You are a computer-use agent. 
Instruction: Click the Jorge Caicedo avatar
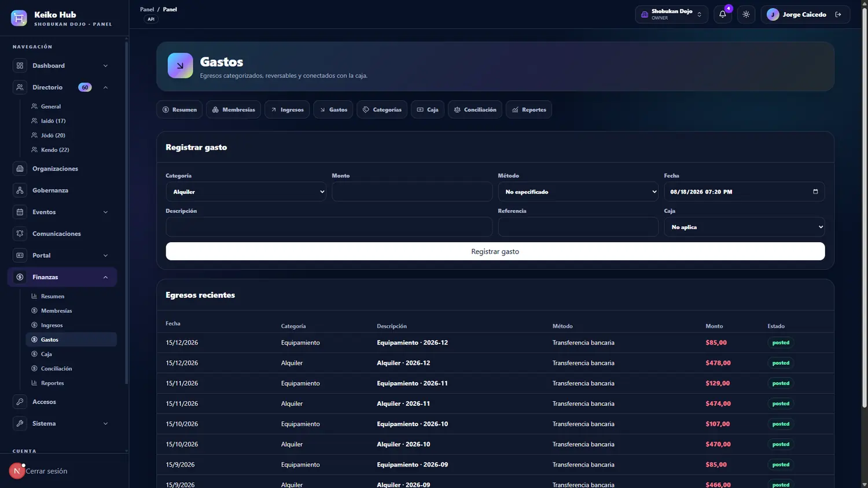[x=773, y=14]
